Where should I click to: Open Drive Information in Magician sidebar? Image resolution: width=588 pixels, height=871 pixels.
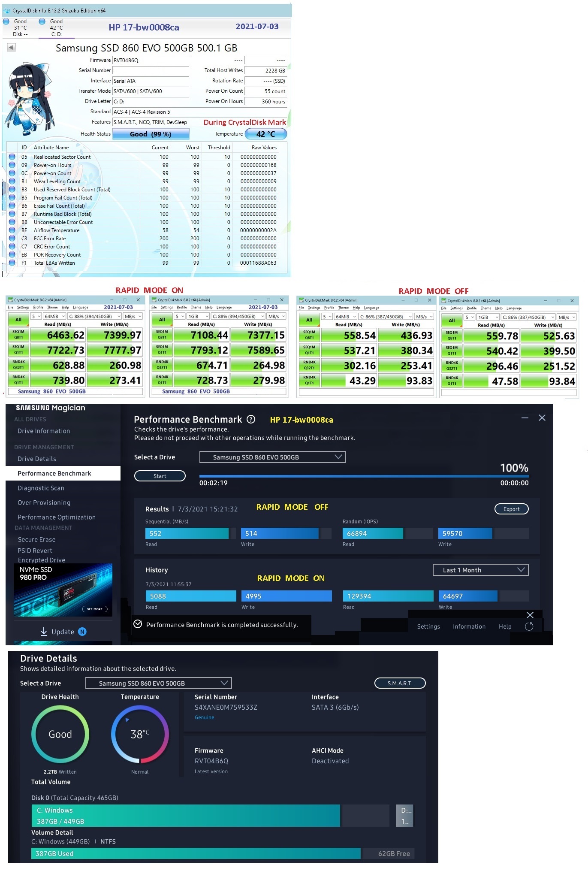coord(44,431)
